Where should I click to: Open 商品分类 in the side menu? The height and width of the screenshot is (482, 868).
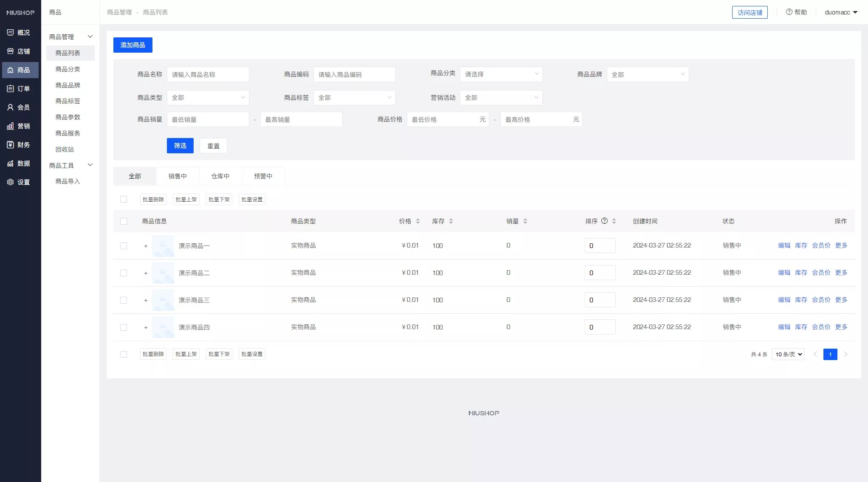tap(68, 69)
